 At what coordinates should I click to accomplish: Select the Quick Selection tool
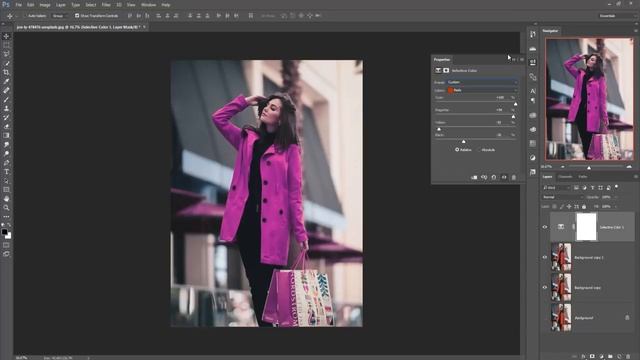pyautogui.click(x=6, y=63)
